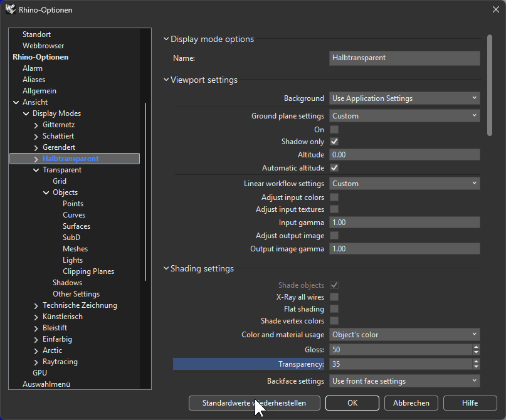The height and width of the screenshot is (420, 506).
Task: Select Other Settings under Transparent
Action: coord(76,294)
